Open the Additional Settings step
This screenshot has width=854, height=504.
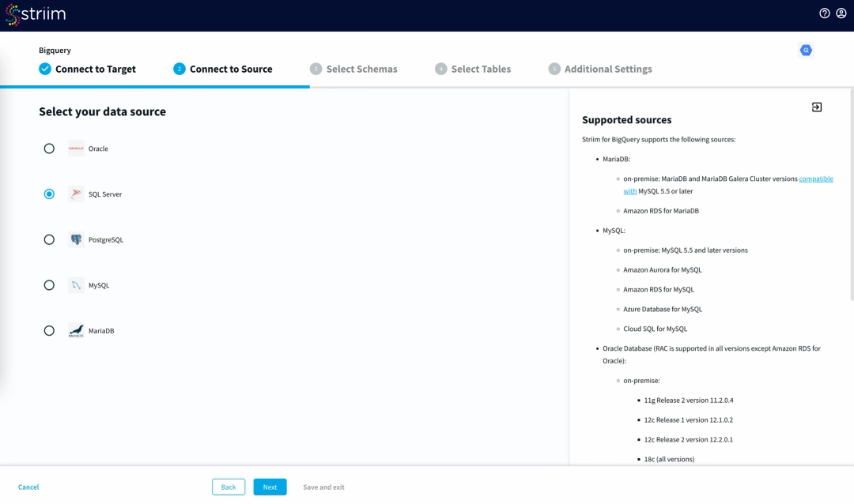[600, 69]
